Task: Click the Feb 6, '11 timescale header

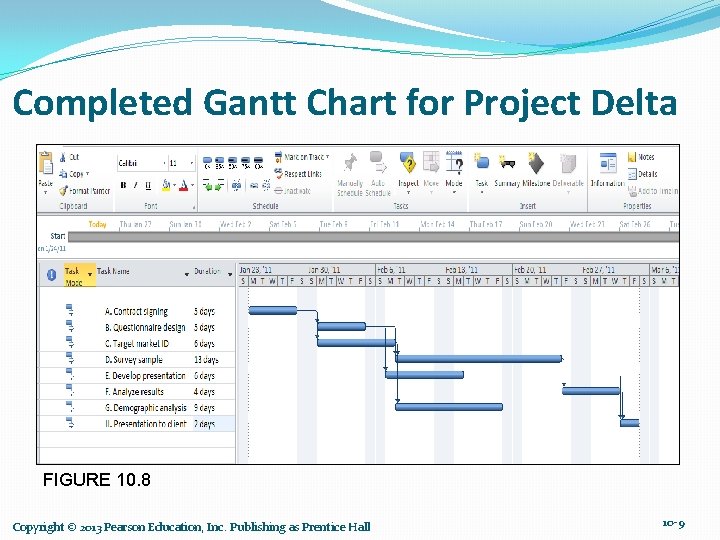Action: 391,270
